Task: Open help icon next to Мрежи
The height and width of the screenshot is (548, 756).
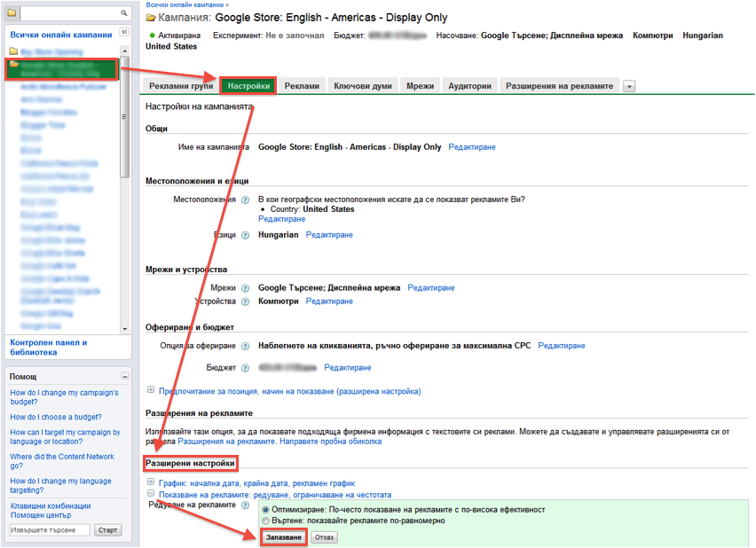Action: 245,288
